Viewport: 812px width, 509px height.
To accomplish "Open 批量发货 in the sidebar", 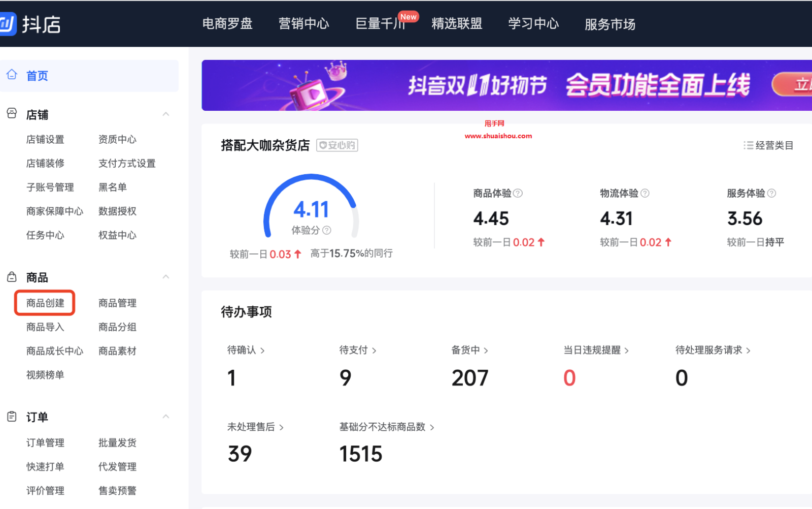I will pyautogui.click(x=117, y=443).
